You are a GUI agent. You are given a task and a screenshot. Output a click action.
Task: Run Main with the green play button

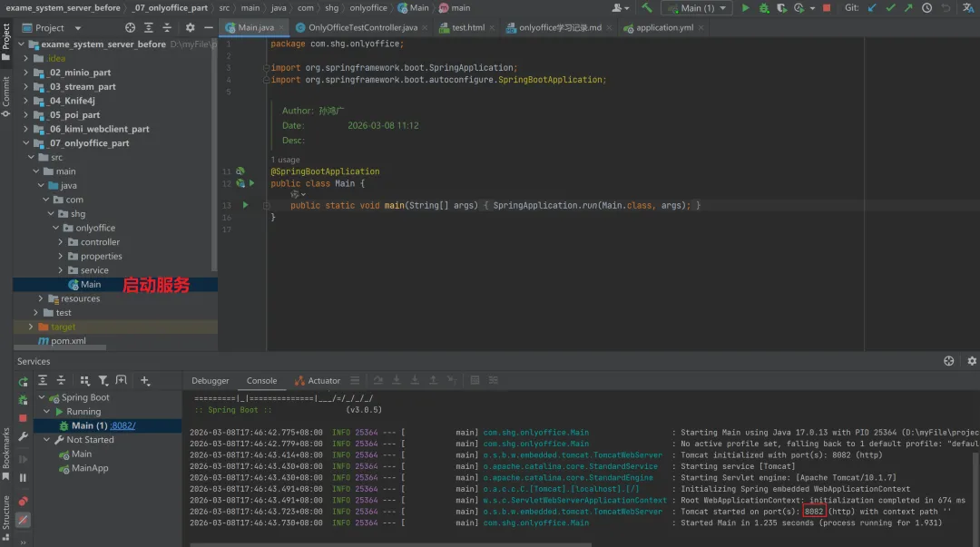click(746, 8)
